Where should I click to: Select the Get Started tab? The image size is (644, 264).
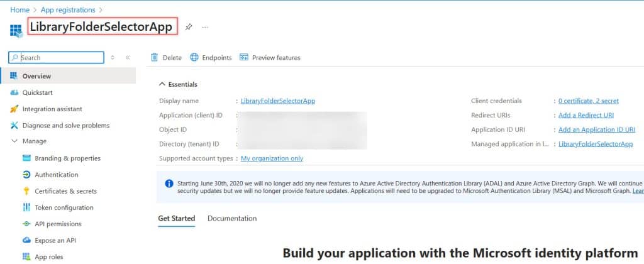[177, 218]
